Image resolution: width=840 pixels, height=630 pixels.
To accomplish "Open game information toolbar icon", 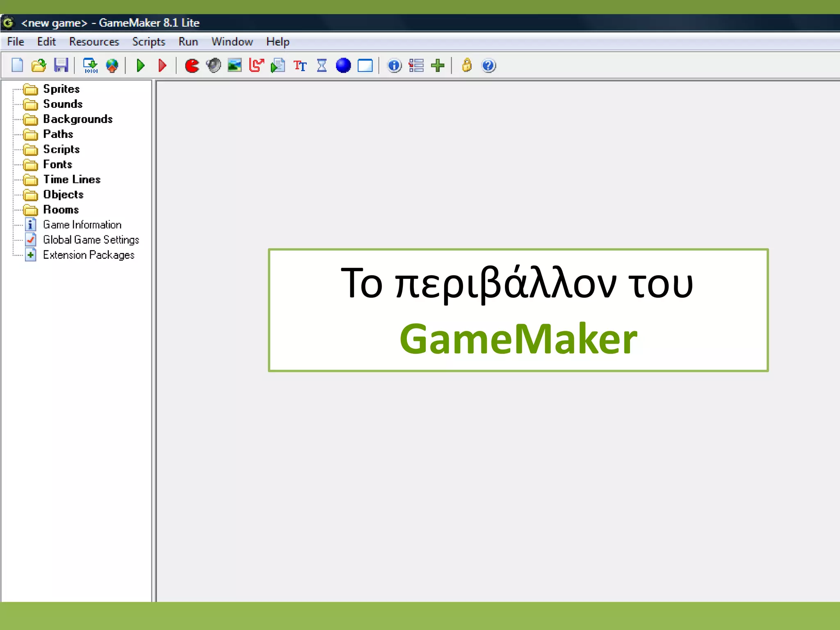I will coord(395,65).
